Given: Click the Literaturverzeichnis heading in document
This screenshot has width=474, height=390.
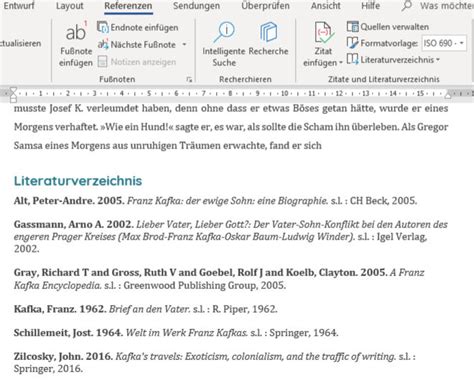Looking at the screenshot, I should click(78, 181).
